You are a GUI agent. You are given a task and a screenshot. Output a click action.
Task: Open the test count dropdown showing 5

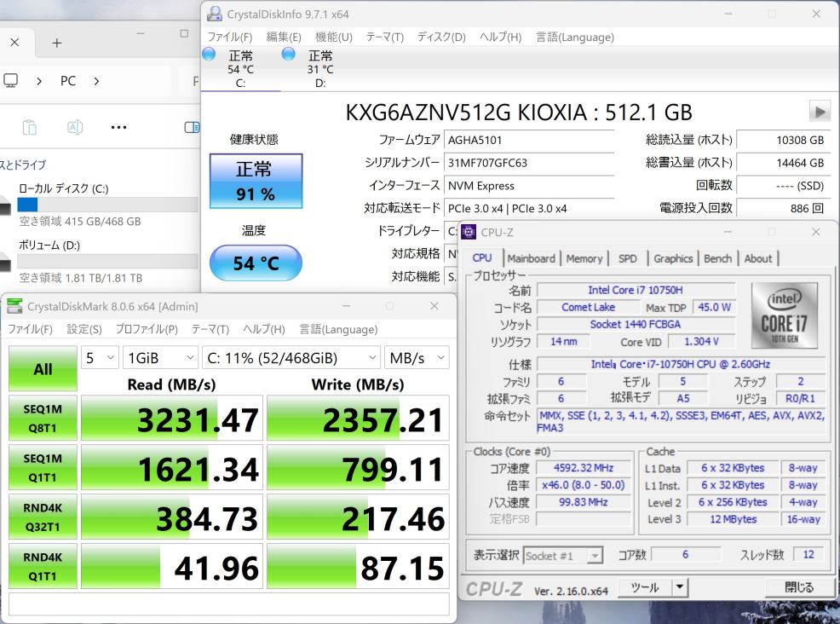(101, 358)
